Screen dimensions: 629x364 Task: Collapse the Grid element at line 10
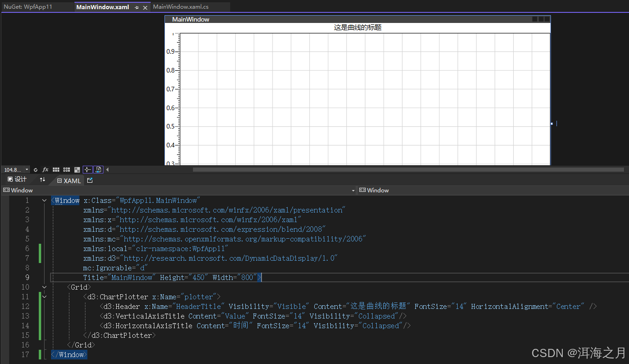[x=44, y=287]
